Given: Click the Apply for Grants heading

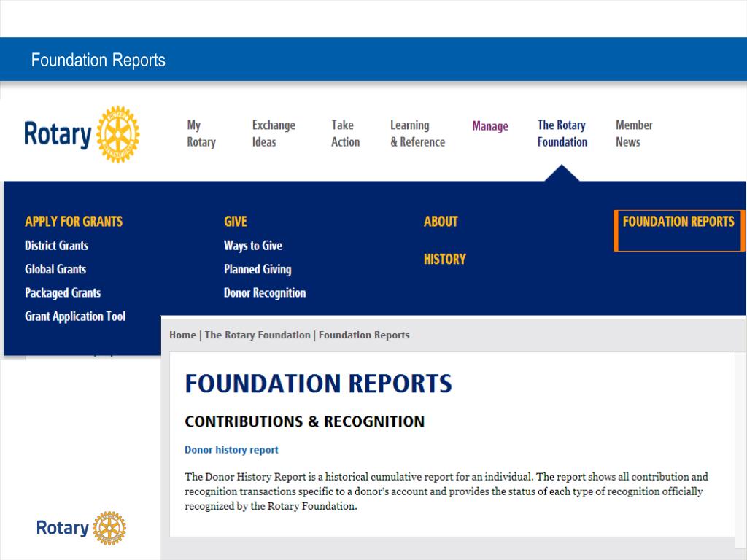Looking at the screenshot, I should coord(74,222).
